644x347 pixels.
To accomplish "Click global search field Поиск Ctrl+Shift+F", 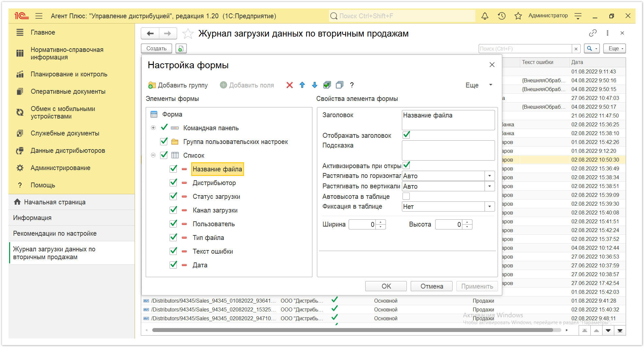I will (402, 16).
